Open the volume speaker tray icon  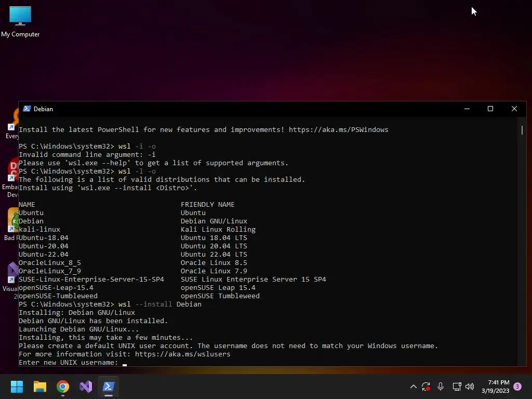pyautogui.click(x=470, y=387)
